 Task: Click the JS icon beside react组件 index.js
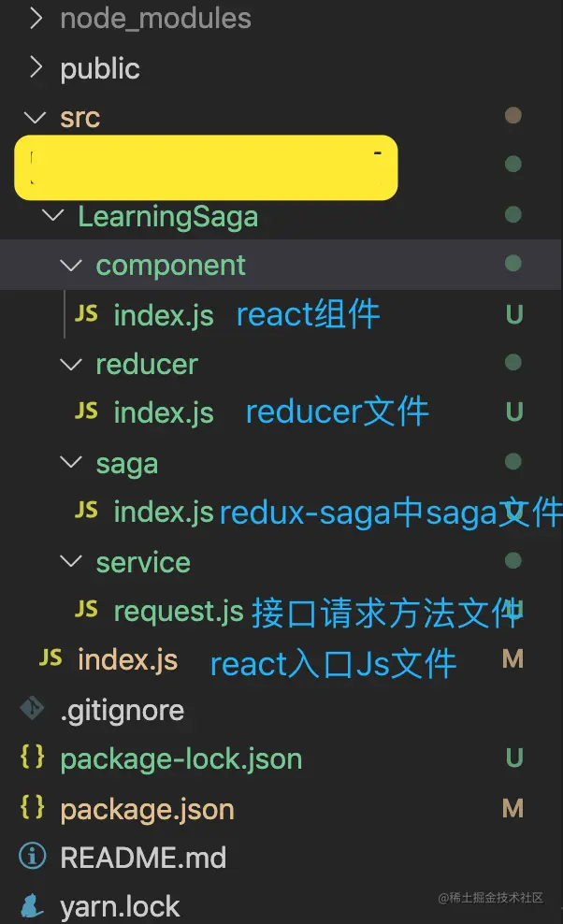pyautogui.click(x=86, y=315)
